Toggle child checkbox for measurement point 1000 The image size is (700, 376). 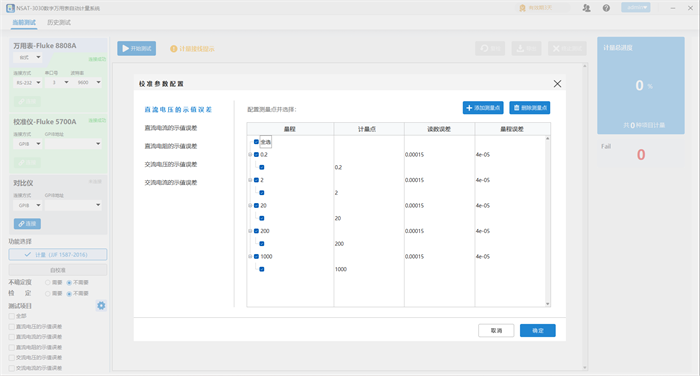pos(262,269)
